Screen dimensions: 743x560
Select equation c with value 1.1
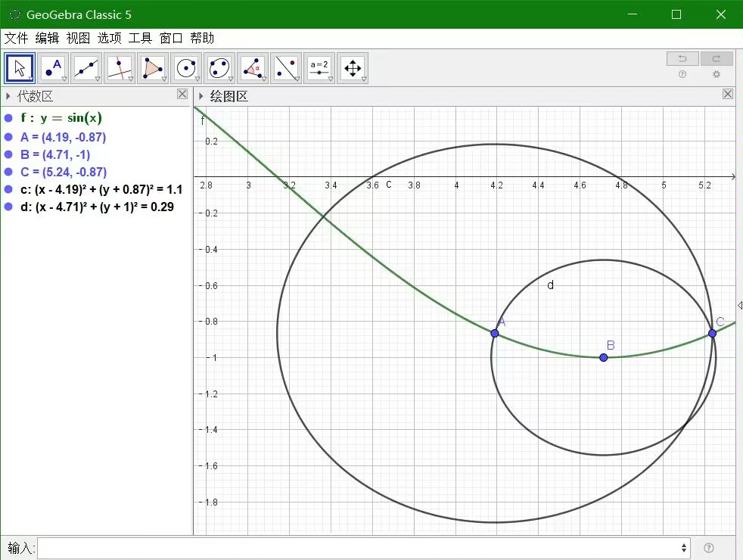[101, 189]
